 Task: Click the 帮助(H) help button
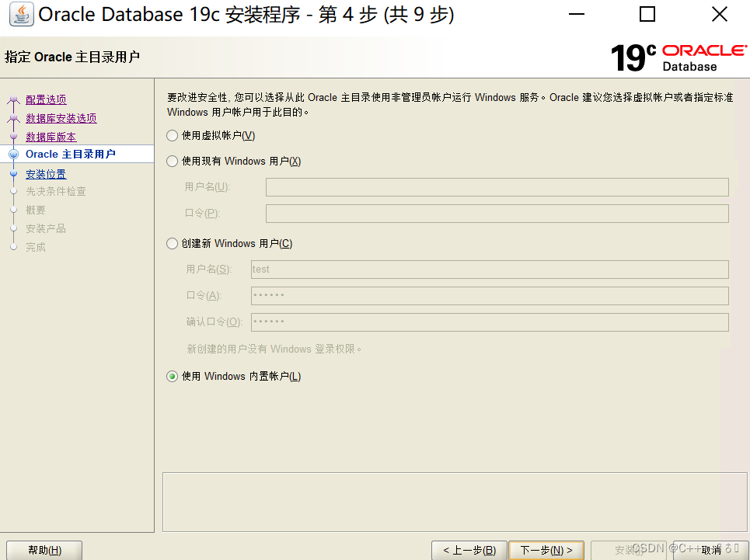click(x=44, y=551)
